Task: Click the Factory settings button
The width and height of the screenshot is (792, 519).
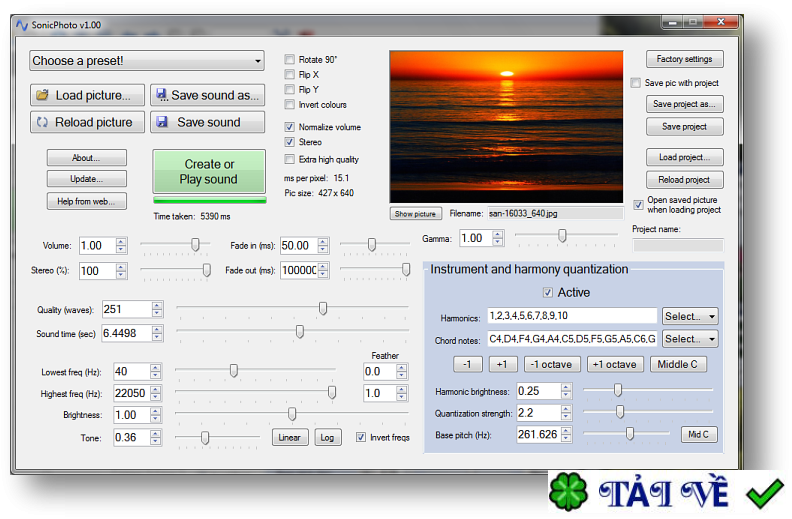Action: click(684, 59)
